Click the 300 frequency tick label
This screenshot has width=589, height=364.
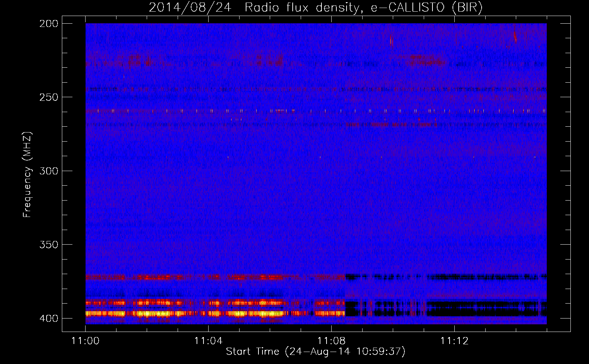pos(48,171)
